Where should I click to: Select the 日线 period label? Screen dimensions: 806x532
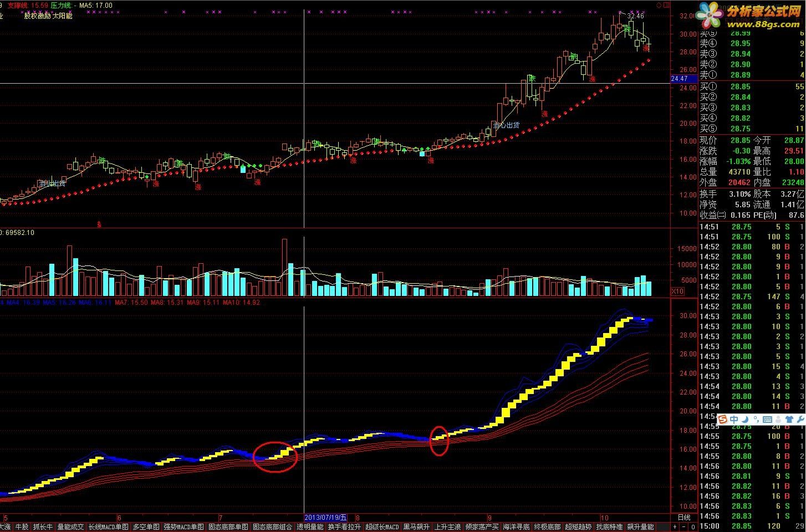click(x=684, y=518)
